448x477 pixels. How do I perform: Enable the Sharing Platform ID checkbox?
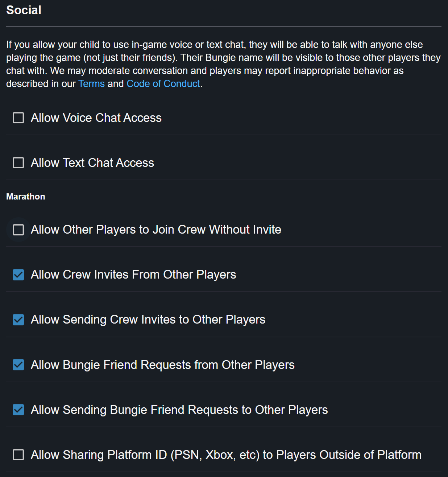point(18,455)
